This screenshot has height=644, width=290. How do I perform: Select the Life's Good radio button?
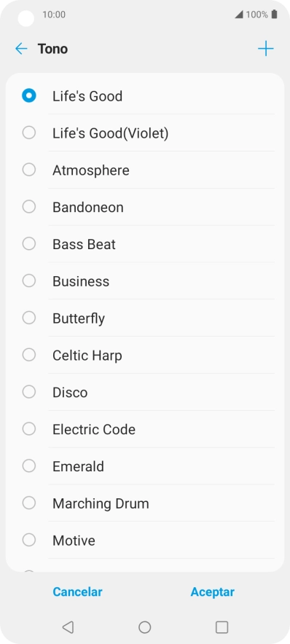[28, 95]
